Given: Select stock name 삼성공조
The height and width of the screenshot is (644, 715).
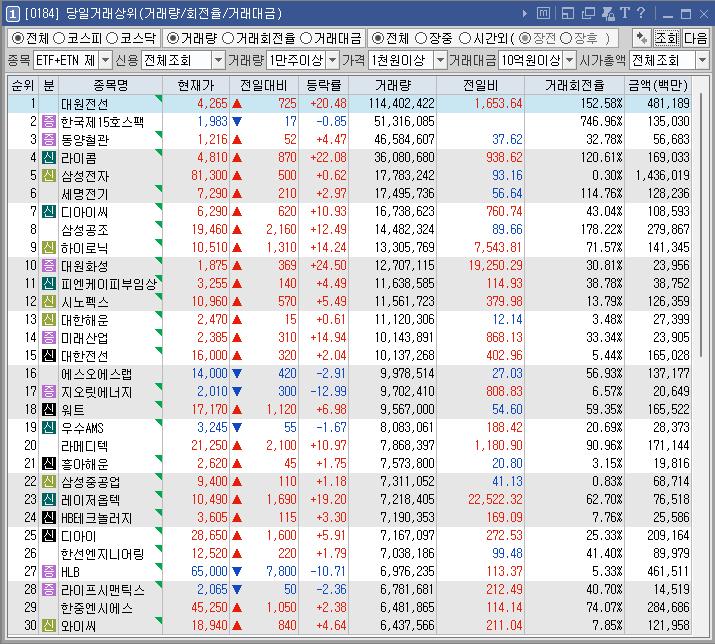Looking at the screenshot, I should [85, 230].
